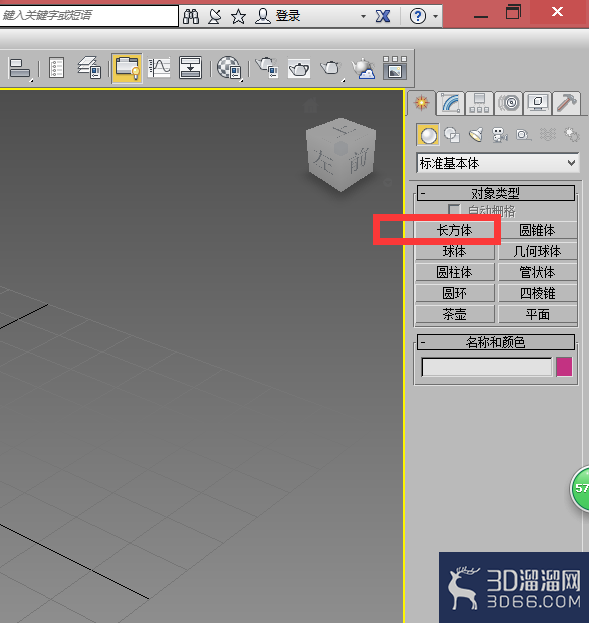Image resolution: width=589 pixels, height=623 pixels.
Task: Click the 茶壶 button
Action: [455, 314]
